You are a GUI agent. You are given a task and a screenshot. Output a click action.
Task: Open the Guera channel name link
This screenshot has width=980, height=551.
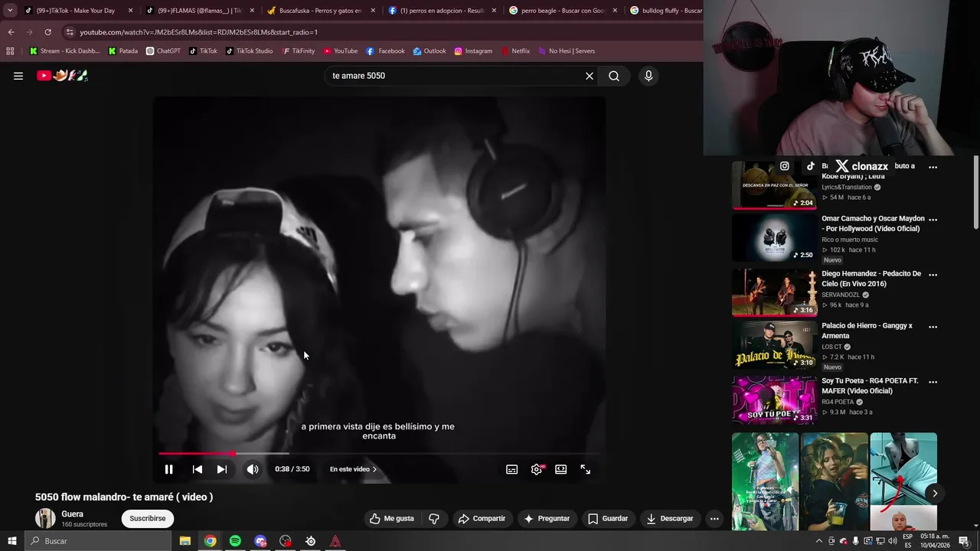[73, 514]
